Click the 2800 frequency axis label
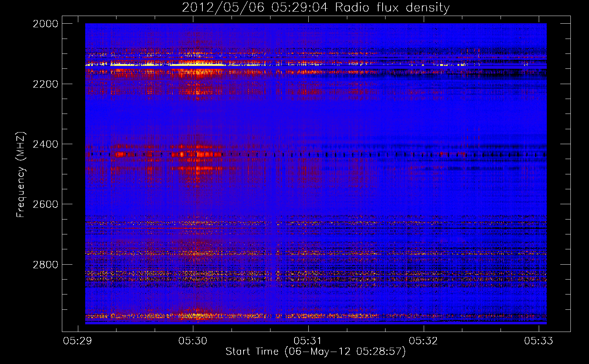 (46, 265)
